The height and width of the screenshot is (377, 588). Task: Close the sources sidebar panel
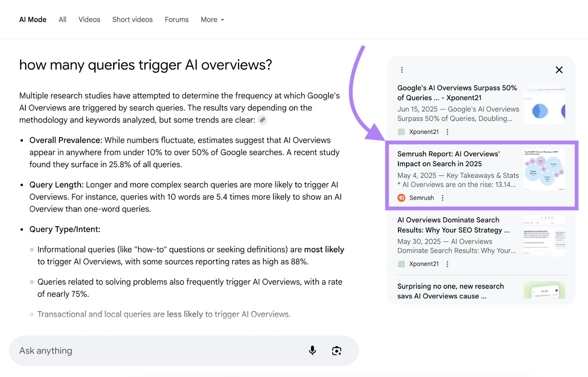[x=559, y=70]
